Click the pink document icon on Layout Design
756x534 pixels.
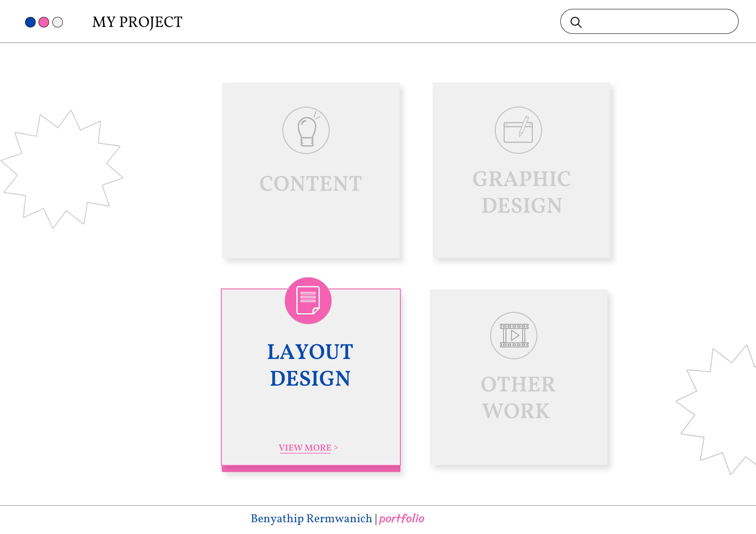(x=308, y=300)
